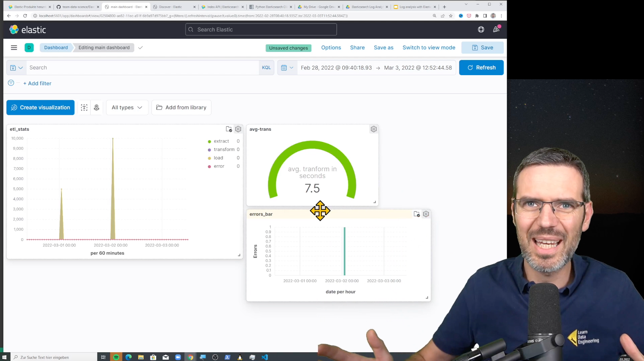Click the start date Feb 28, 2022

pos(336,68)
